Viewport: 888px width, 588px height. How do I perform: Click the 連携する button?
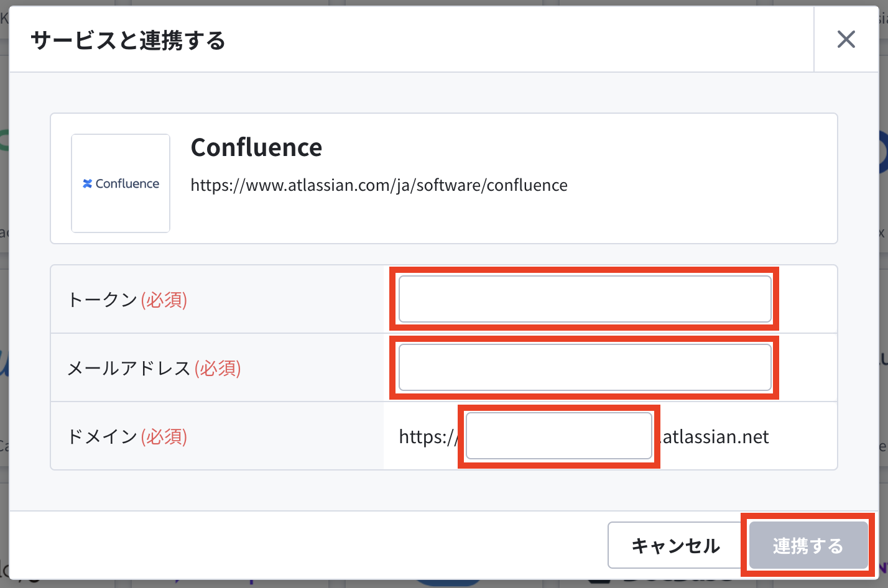808,546
